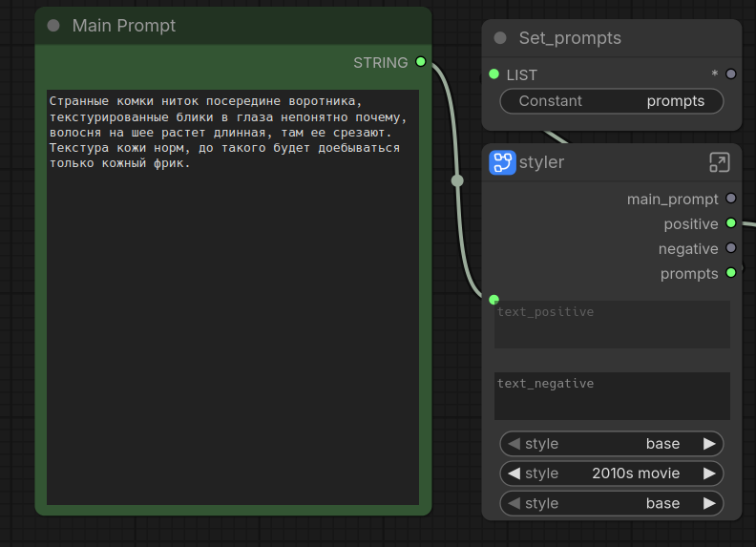Collapse the Main Prompt node via its dot
Image resolution: width=756 pixels, height=547 pixels.
[53, 26]
